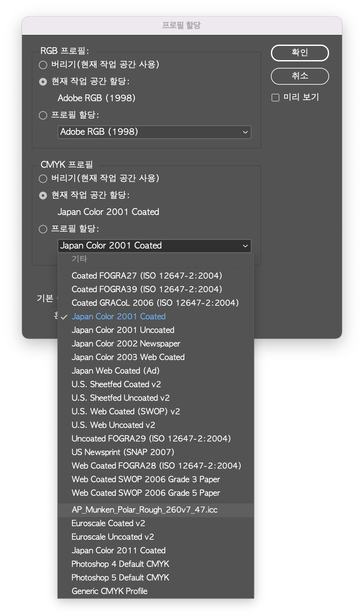Choose Web Coated SWOP 2006 Grade 5 Paper
Viewport: 364px width, 616px height.
156,493
